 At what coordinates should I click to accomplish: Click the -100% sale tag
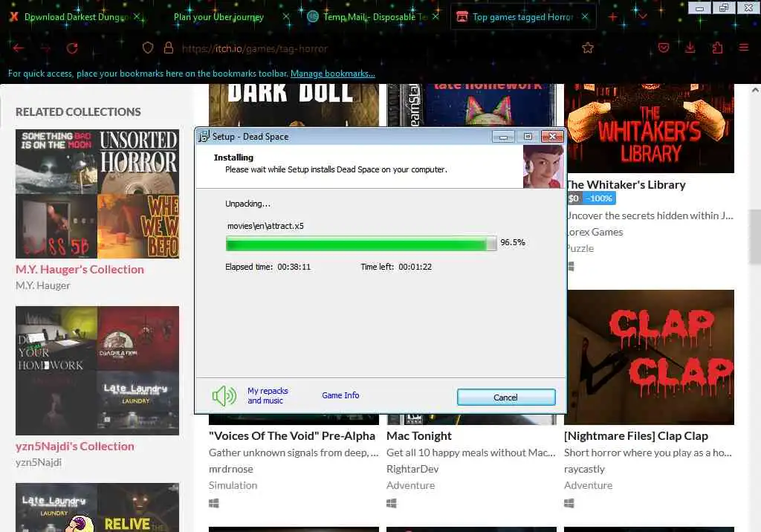(598, 198)
